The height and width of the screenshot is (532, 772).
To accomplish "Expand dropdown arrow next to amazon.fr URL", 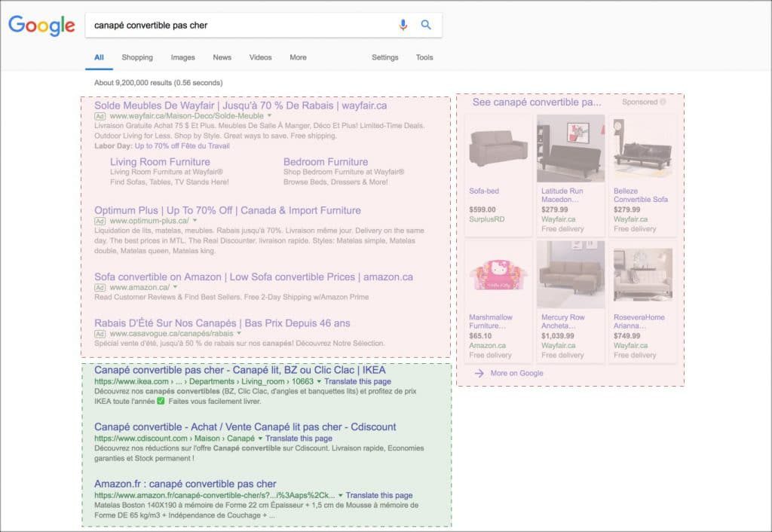I will tap(340, 496).
